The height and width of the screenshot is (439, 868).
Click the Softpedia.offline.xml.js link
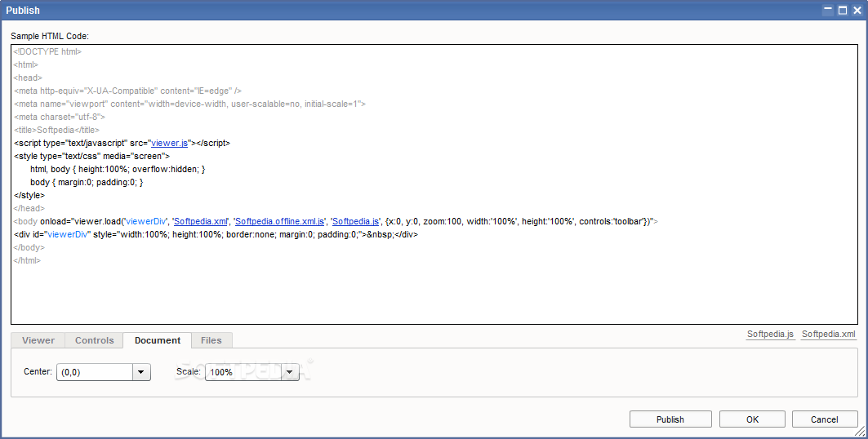click(x=280, y=221)
